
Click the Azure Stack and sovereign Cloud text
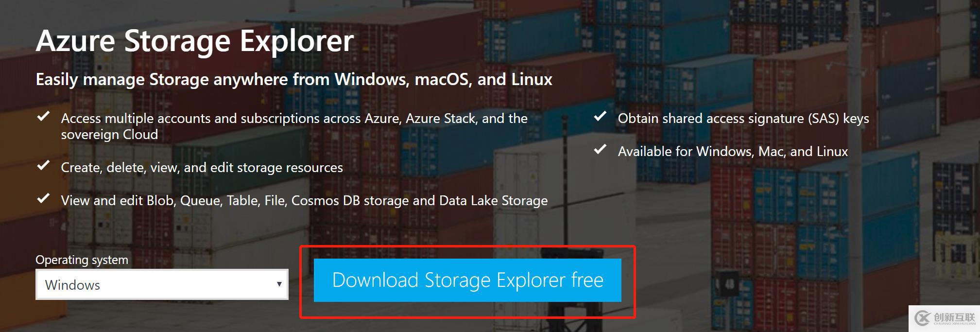click(294, 126)
